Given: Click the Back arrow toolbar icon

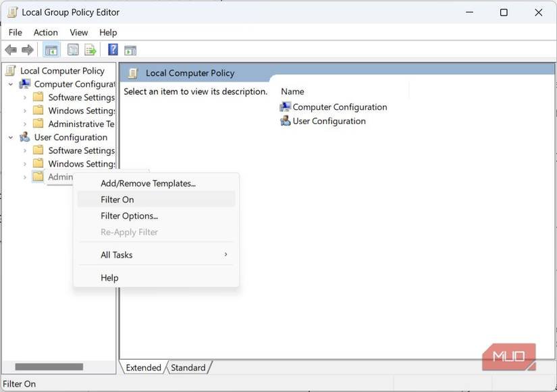Looking at the screenshot, I should [11, 50].
